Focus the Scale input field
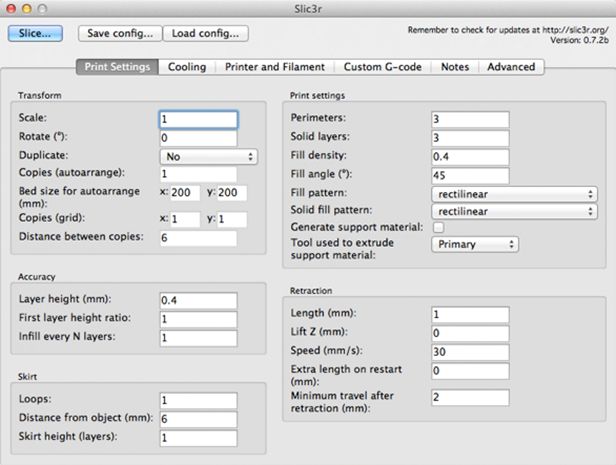Viewport: 616px width, 465px height. coord(198,119)
